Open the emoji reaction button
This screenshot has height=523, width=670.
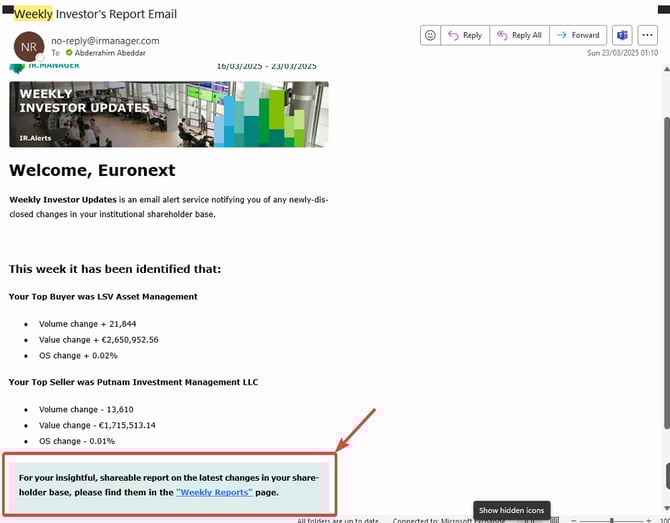point(430,35)
